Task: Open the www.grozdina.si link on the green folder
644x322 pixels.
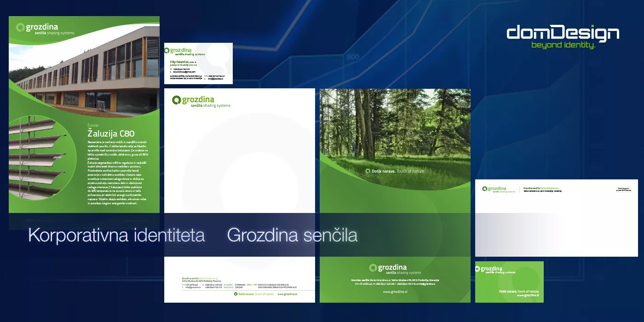Action: 395,292
